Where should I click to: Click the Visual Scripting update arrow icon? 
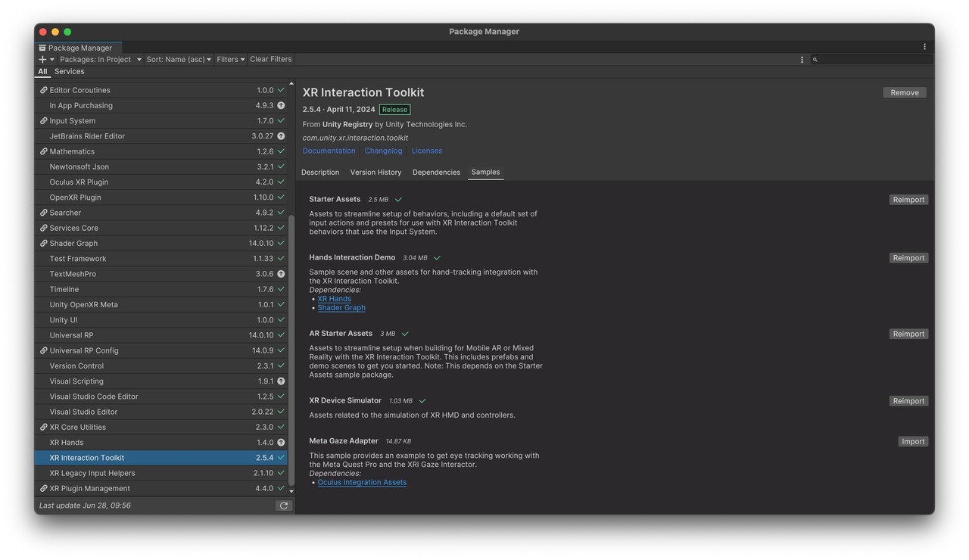tap(281, 381)
